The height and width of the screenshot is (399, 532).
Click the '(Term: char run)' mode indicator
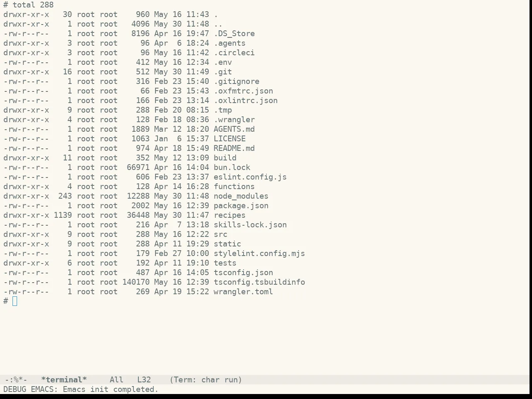206,380
